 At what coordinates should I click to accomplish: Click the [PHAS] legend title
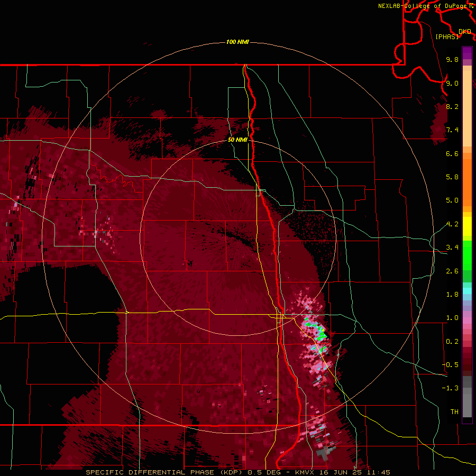click(447, 37)
